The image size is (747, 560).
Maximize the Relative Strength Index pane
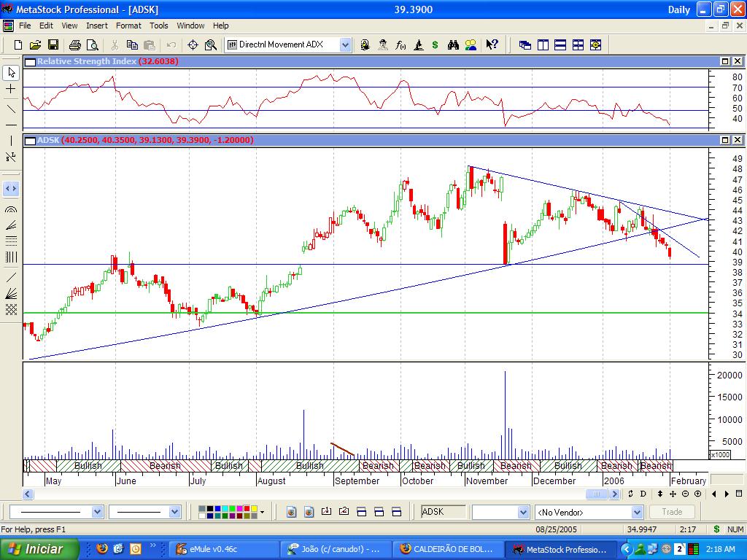(x=726, y=62)
